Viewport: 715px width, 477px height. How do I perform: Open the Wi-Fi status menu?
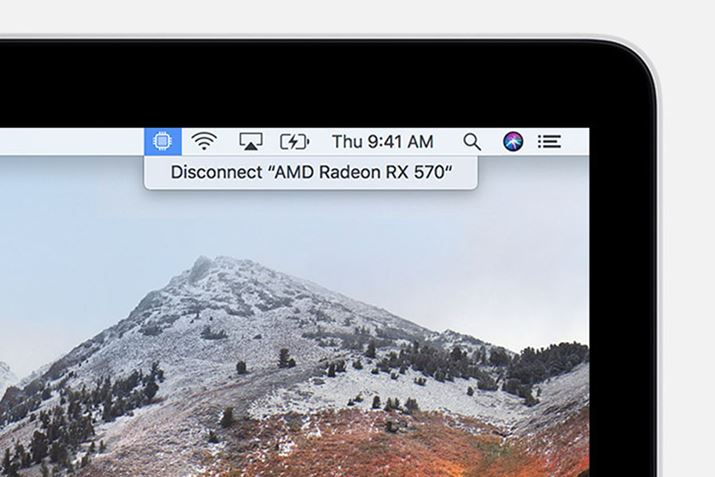tap(204, 141)
